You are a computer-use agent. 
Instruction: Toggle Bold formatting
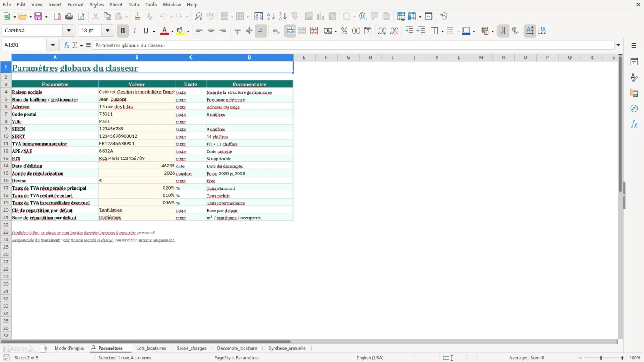123,31
